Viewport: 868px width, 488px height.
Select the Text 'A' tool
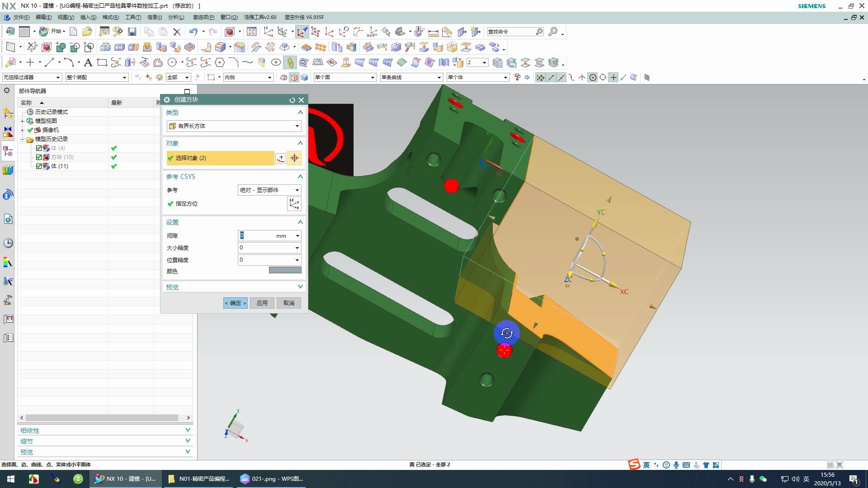(x=88, y=62)
